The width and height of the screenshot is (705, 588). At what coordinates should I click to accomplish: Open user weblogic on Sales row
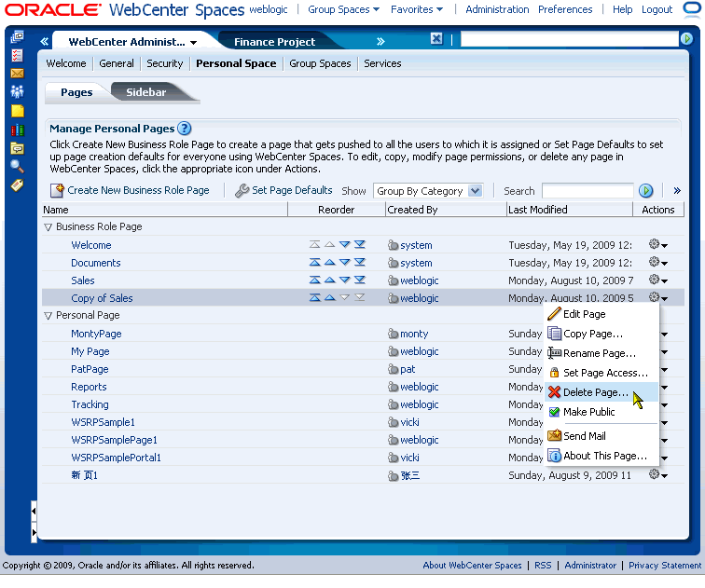pyautogui.click(x=419, y=280)
